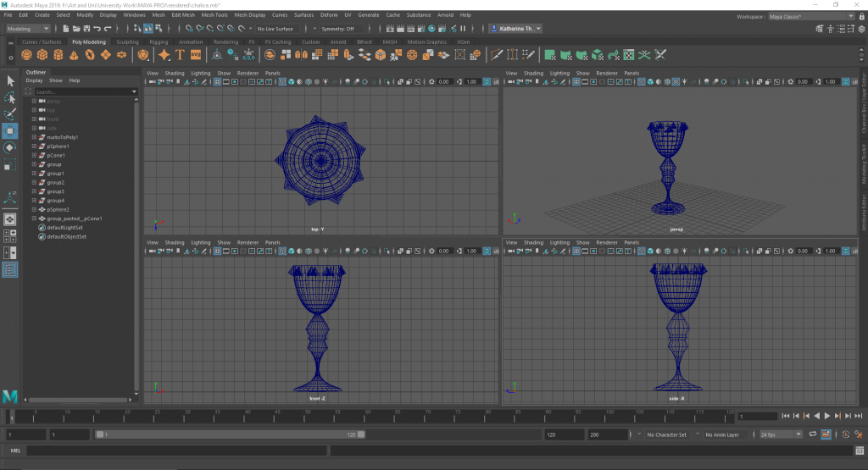Create a polygon cube from the shelf
This screenshot has width=868, height=470.
coord(43,55)
